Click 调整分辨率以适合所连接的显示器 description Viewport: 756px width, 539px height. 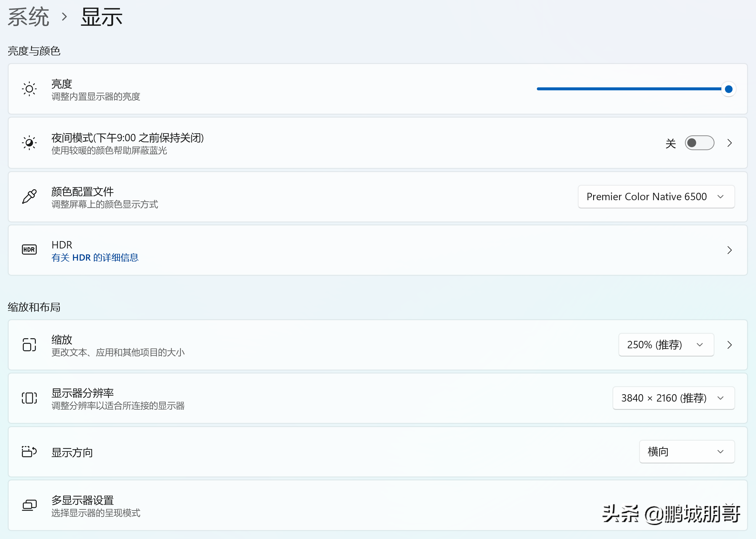118,405
